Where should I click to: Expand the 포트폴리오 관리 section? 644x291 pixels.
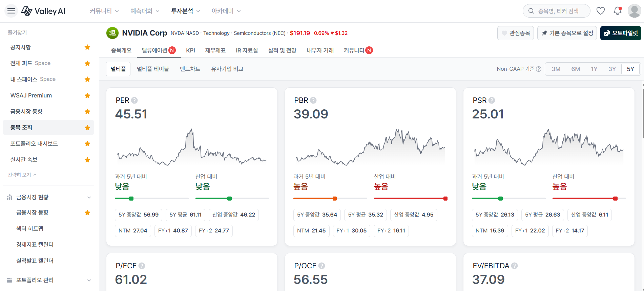89,280
